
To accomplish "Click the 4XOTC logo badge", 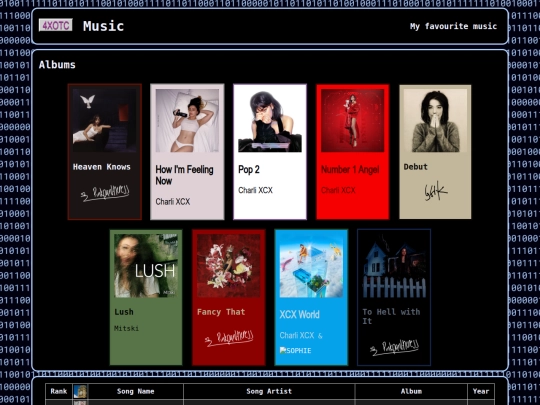I will (55, 25).
